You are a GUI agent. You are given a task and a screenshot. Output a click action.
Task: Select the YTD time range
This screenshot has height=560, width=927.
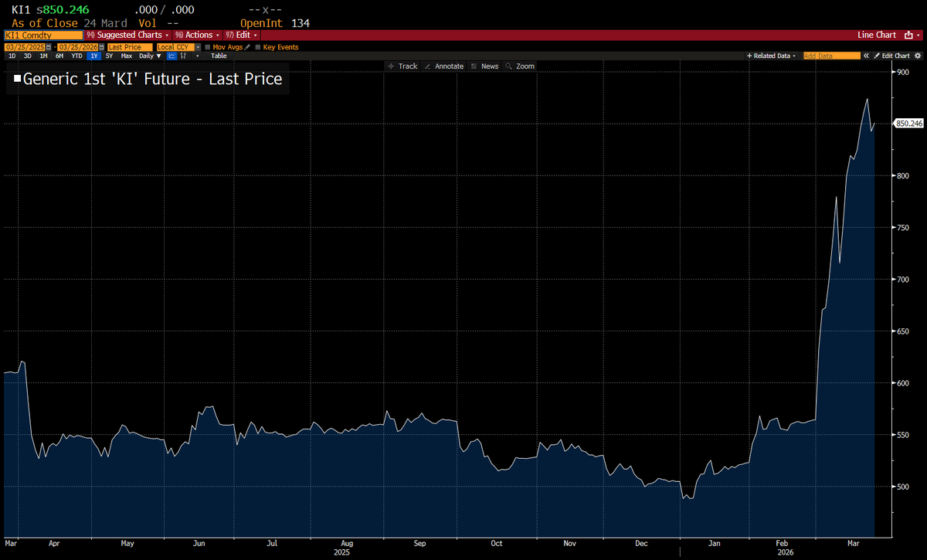click(77, 56)
